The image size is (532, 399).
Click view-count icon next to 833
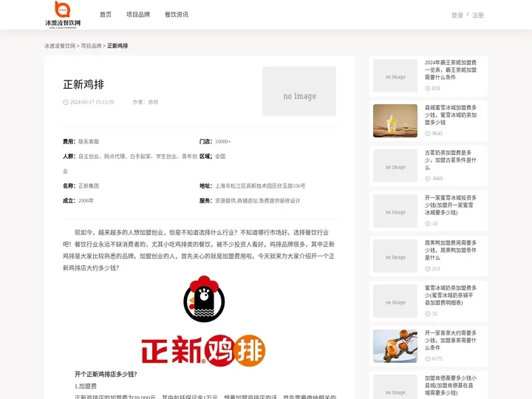[428, 89]
